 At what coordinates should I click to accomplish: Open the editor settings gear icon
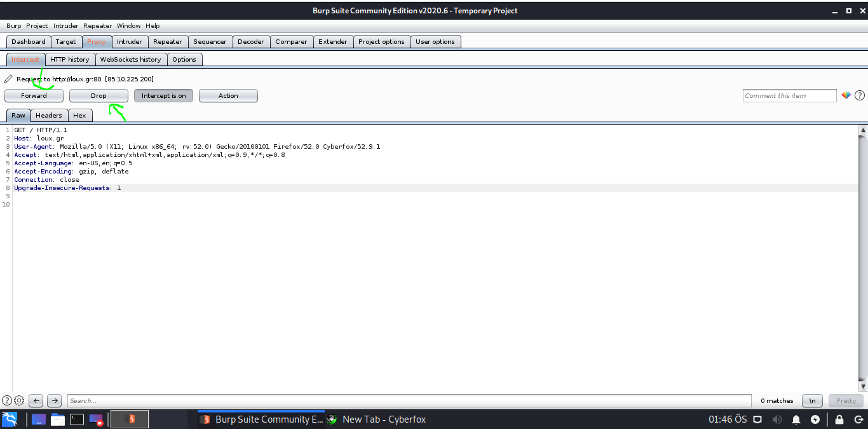click(19, 400)
